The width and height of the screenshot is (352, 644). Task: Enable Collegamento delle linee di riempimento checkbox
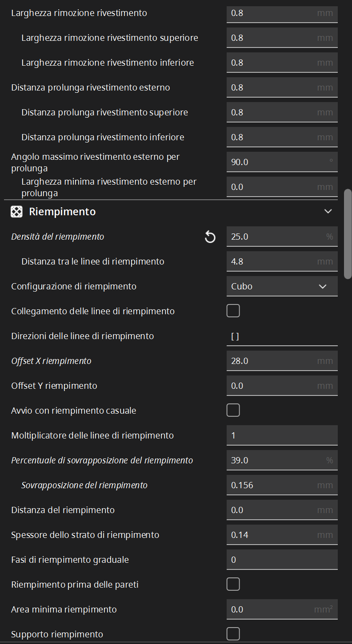233,311
